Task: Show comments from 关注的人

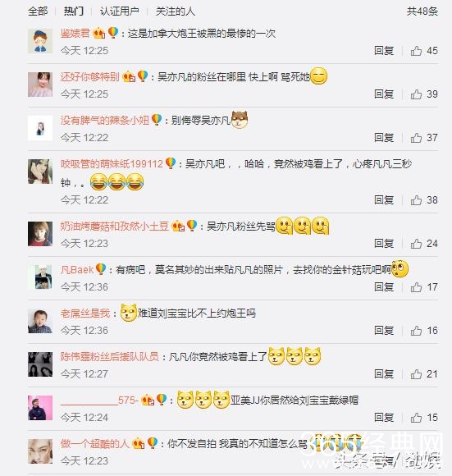Action: click(176, 11)
